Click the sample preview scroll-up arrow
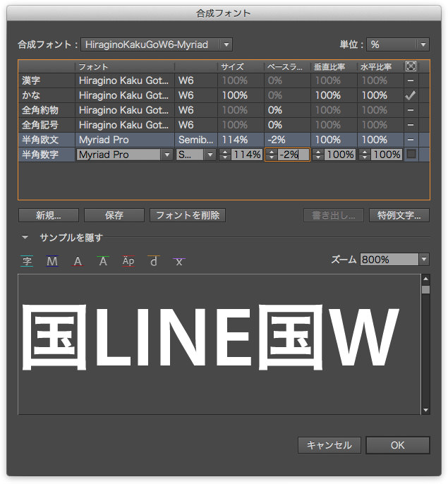 425,279
